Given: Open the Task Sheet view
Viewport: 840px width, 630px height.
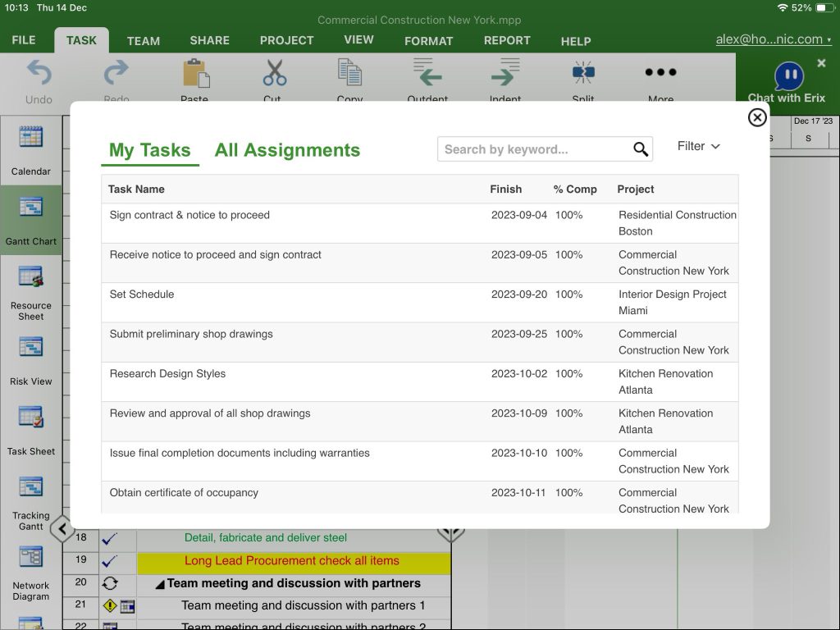Looking at the screenshot, I should tap(30, 427).
